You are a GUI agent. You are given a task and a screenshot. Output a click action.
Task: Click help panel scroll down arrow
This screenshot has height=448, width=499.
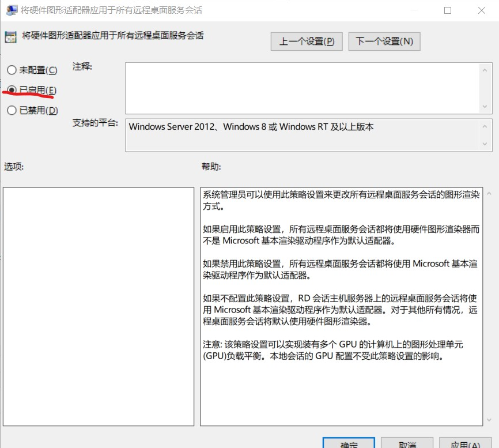pyautogui.click(x=489, y=420)
